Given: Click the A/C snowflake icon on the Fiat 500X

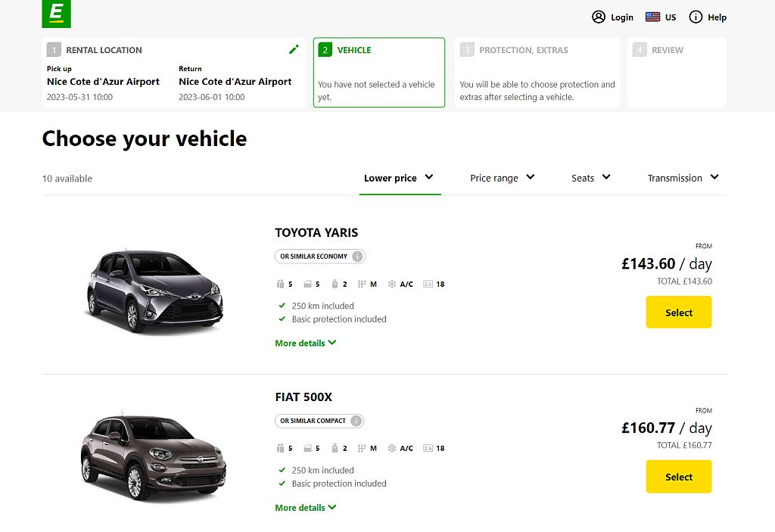Looking at the screenshot, I should tap(391, 447).
